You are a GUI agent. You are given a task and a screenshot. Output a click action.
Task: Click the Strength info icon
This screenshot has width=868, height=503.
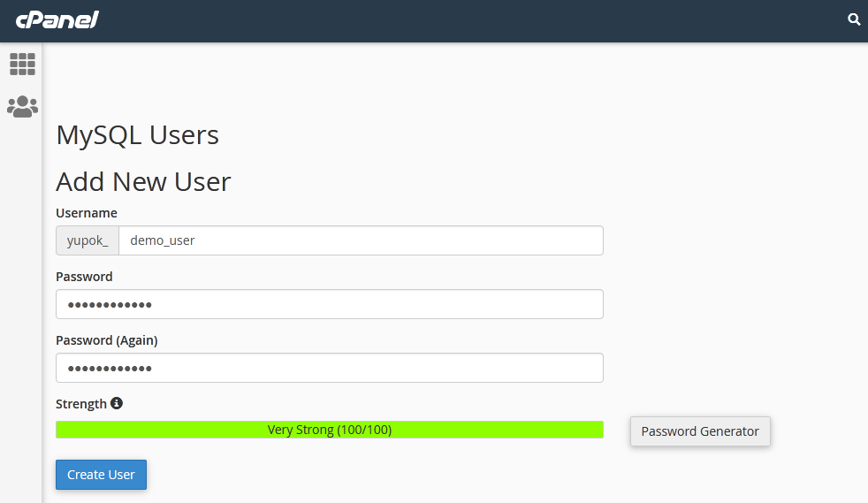[116, 403]
